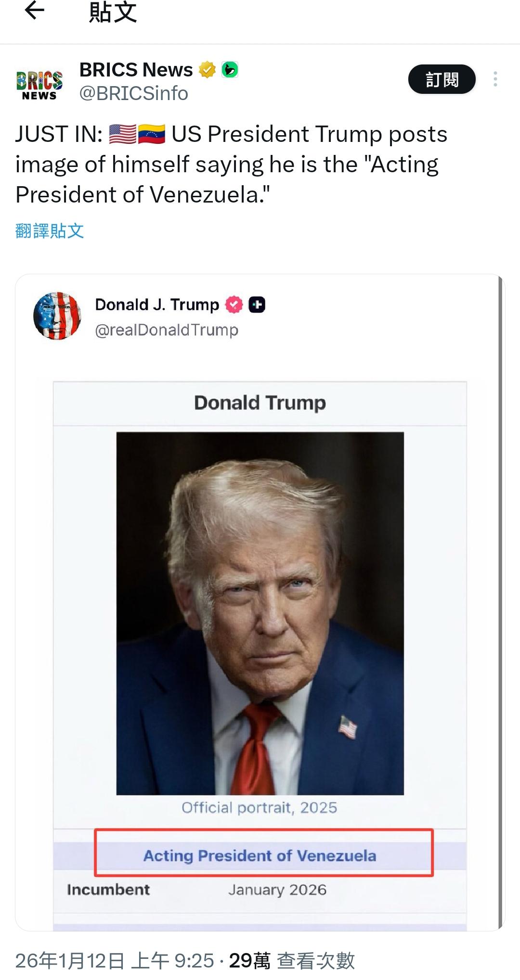Open the @BRICSinfo handle
Viewport: 520px width, 980px height.
pos(133,93)
